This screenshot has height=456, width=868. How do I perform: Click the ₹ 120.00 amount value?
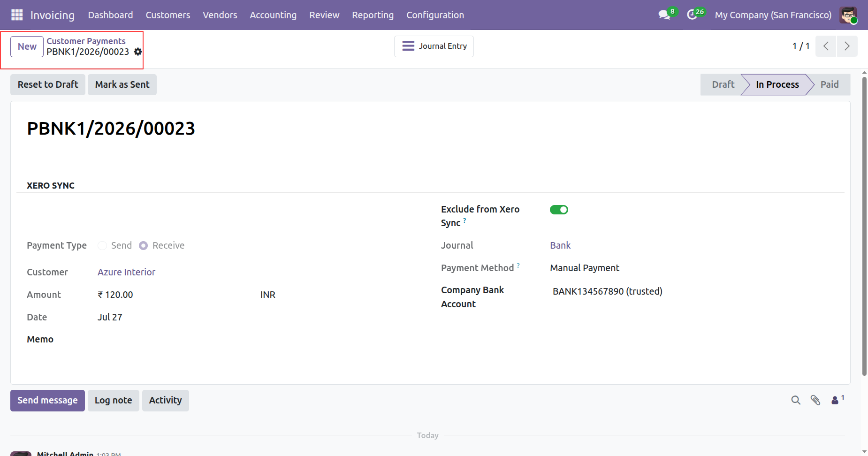tap(115, 295)
